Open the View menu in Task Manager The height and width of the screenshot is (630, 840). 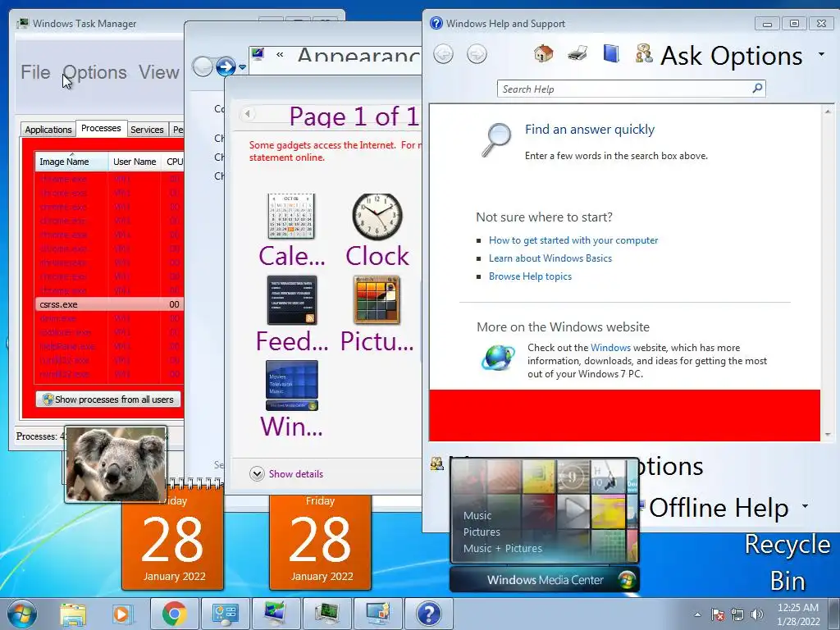pyautogui.click(x=158, y=72)
